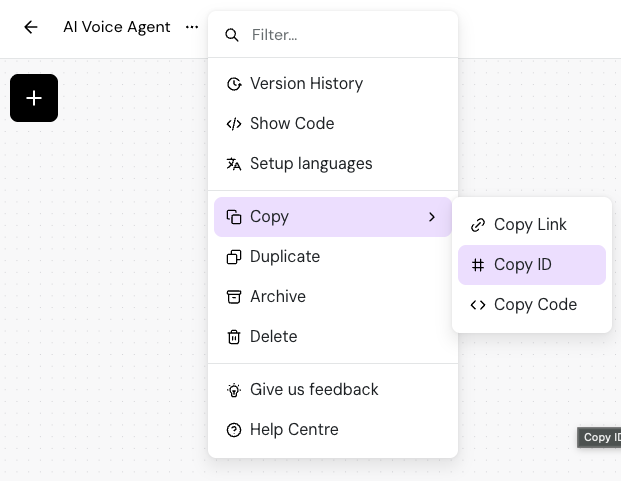The height and width of the screenshot is (481, 621).
Task: Expand the Copy submenu chevron
Action: 432,217
